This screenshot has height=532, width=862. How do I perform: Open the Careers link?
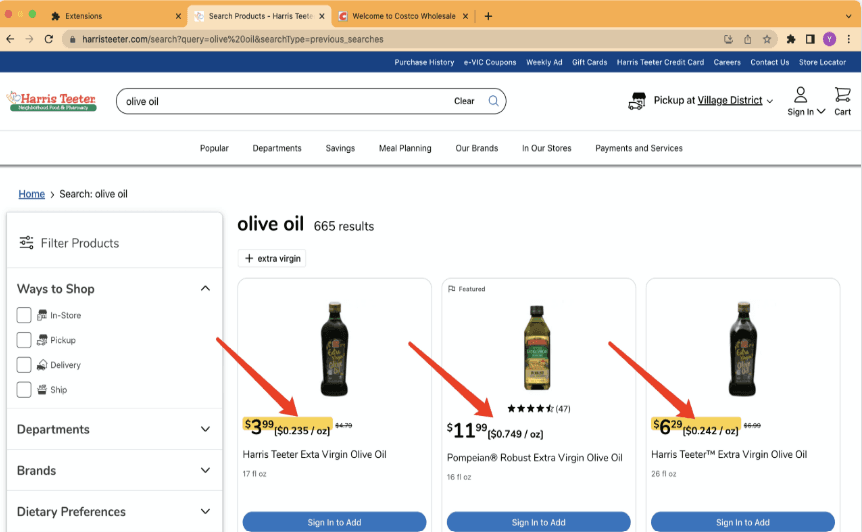pyautogui.click(x=727, y=62)
